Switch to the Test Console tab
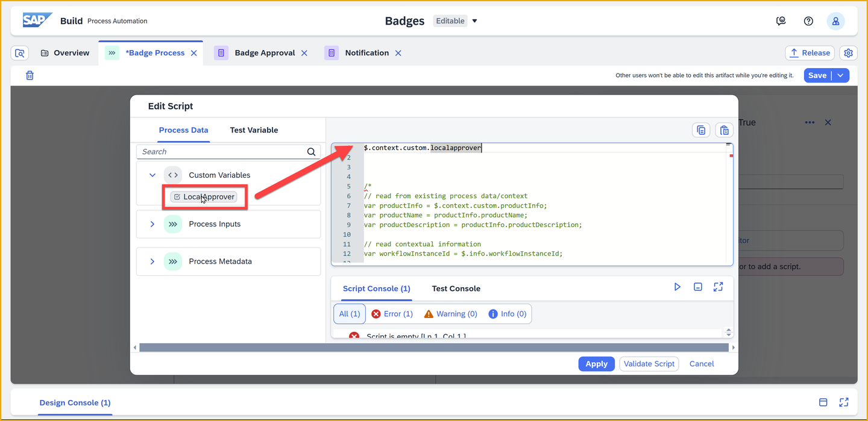This screenshot has width=868, height=421. tap(456, 288)
